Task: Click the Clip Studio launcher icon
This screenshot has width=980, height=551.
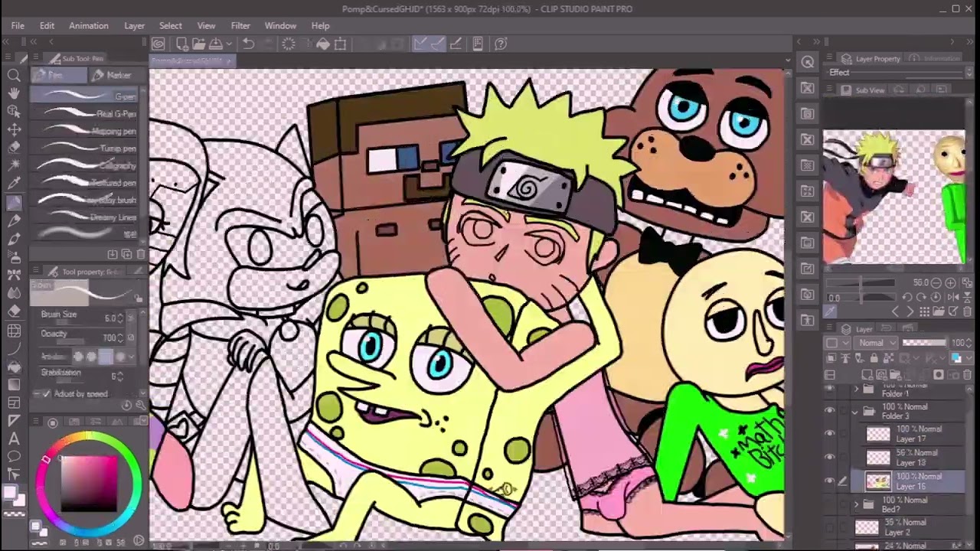Action: tap(158, 44)
